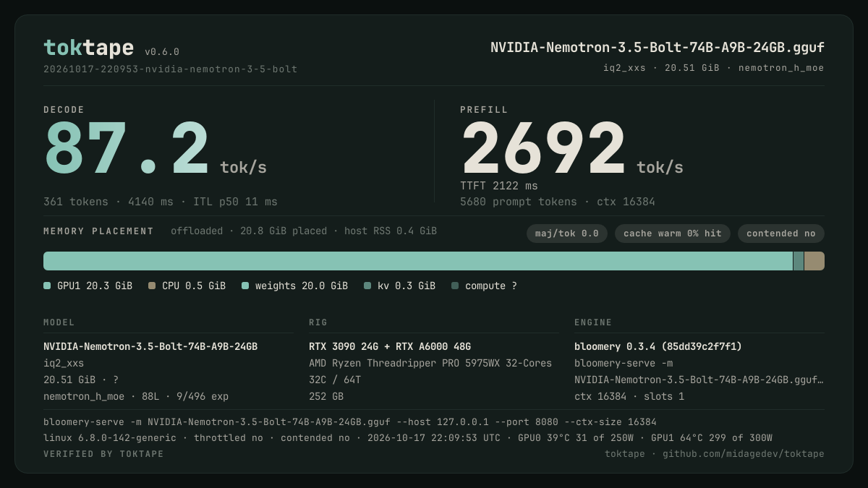Screen dimensions: 868x488
Task: Open the github.com/midagedev/toktape link
Action: (744, 453)
